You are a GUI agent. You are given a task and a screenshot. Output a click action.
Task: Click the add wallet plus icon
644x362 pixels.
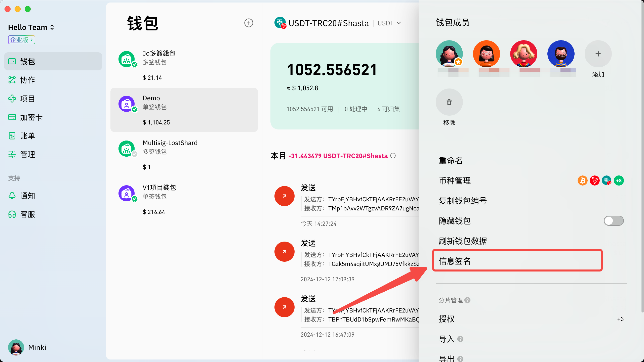coord(249,23)
